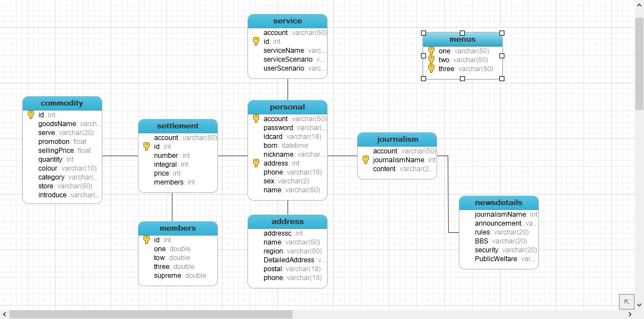The height and width of the screenshot is (319, 644).
Task: Click the top-right resize handle of menus
Action: (502, 33)
